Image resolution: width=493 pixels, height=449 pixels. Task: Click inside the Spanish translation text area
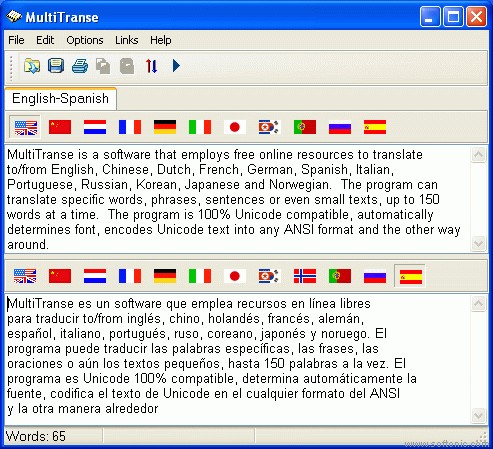pyautogui.click(x=238, y=359)
